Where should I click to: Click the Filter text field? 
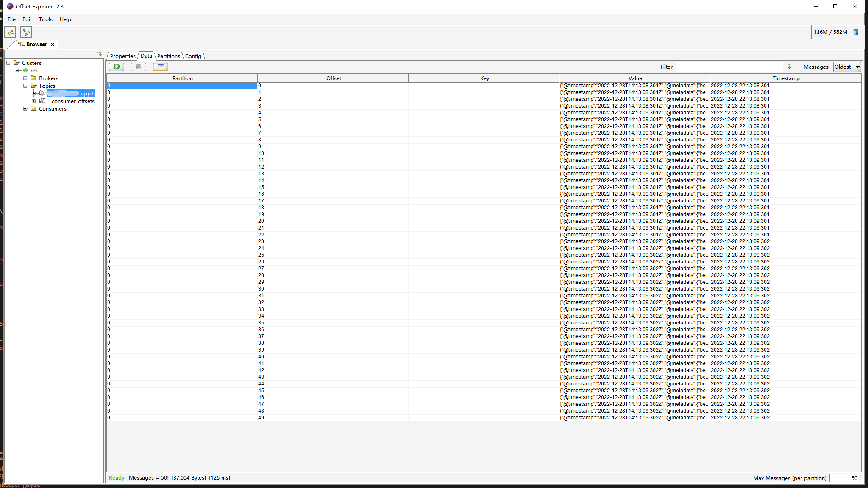[729, 67]
